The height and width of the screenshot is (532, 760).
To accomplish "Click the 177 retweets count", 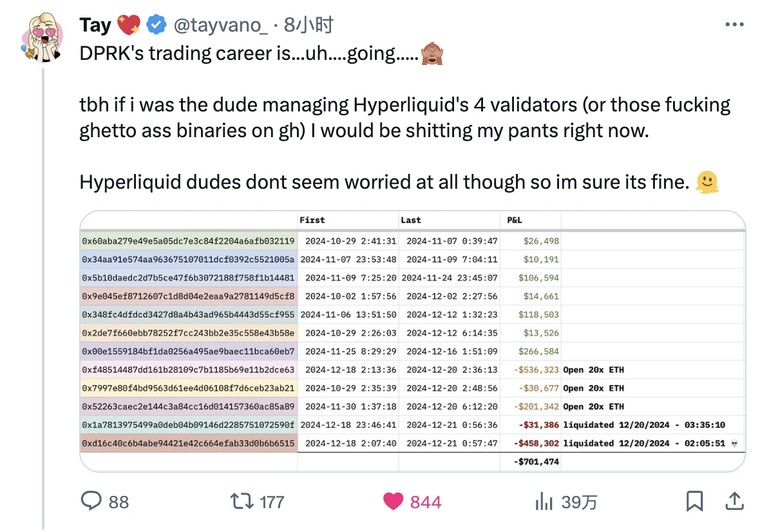I will point(271,502).
